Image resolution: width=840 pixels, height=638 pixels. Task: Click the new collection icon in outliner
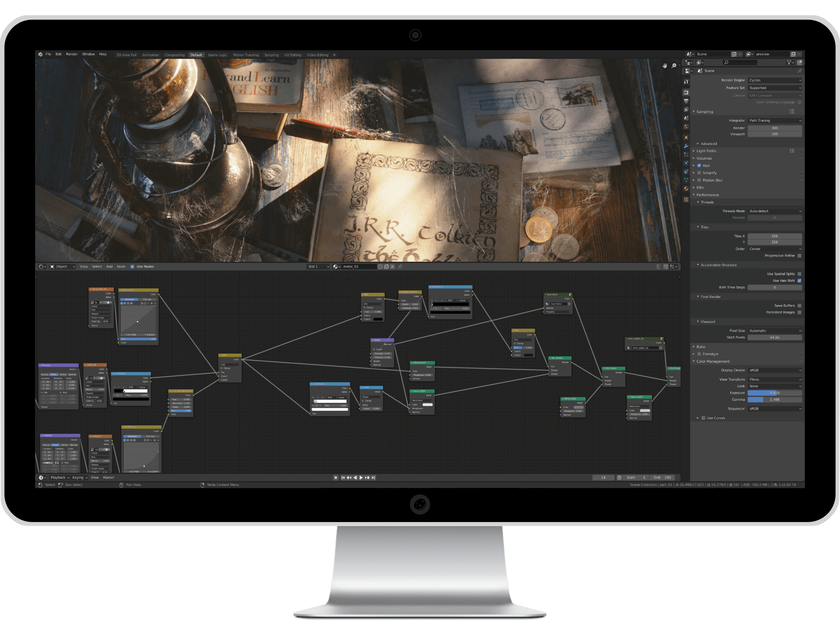tap(799, 63)
